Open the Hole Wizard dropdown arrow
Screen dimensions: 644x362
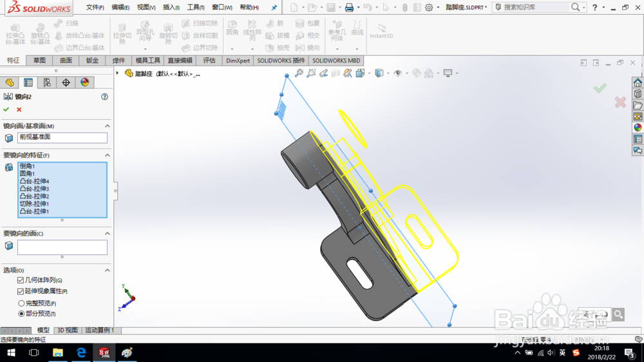(x=145, y=49)
